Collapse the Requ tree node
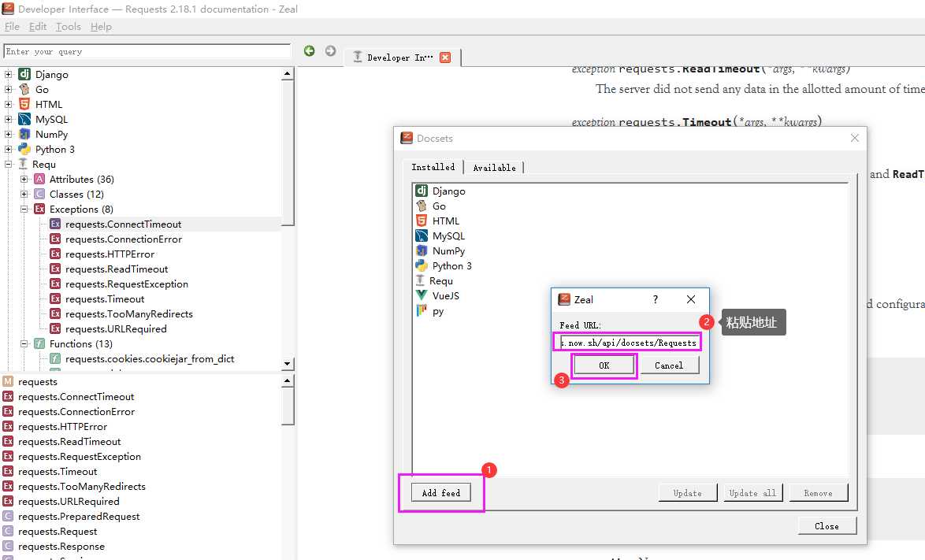925x560 pixels. (x=8, y=164)
